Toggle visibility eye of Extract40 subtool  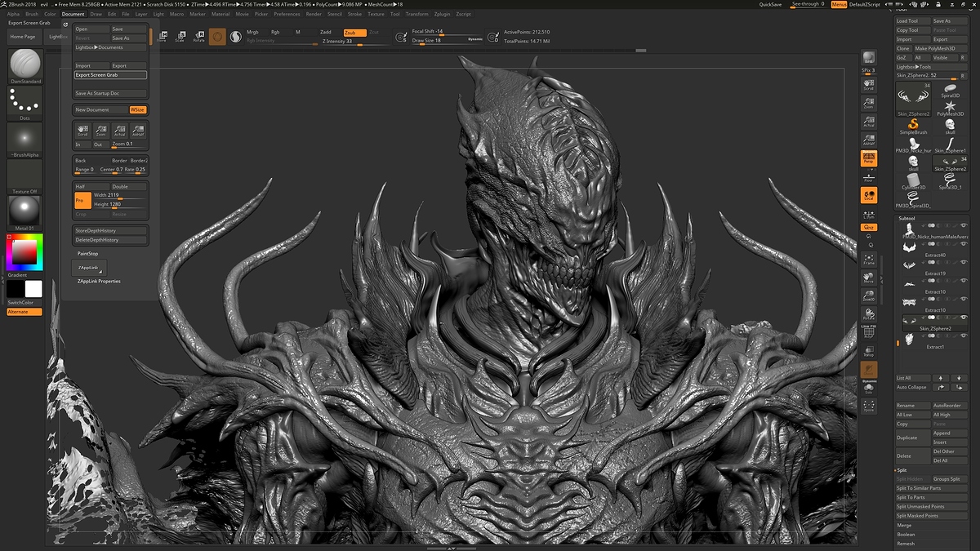click(964, 243)
